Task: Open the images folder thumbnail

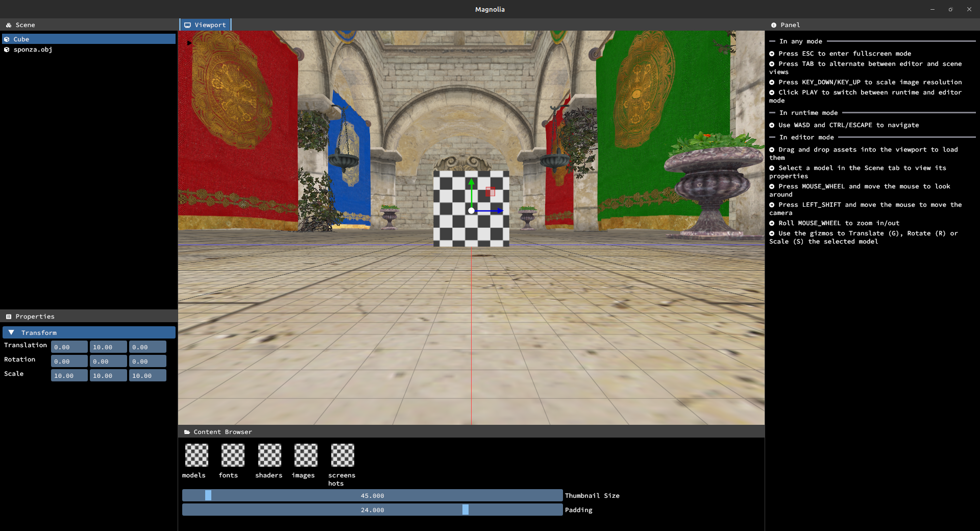Action: 306,455
